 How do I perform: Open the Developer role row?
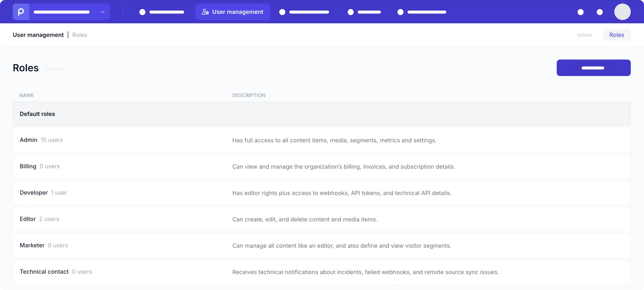322,193
